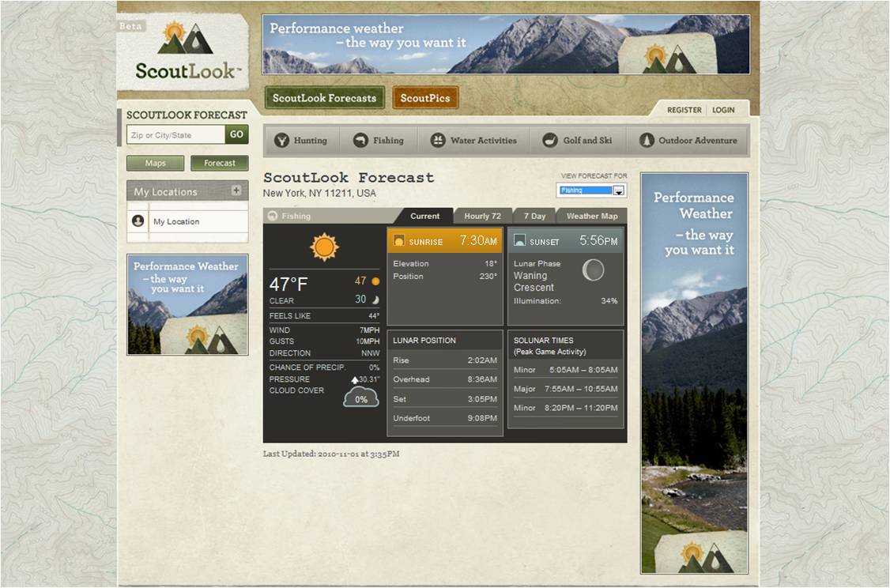Click the Outdoor Adventure tree icon

point(647,140)
